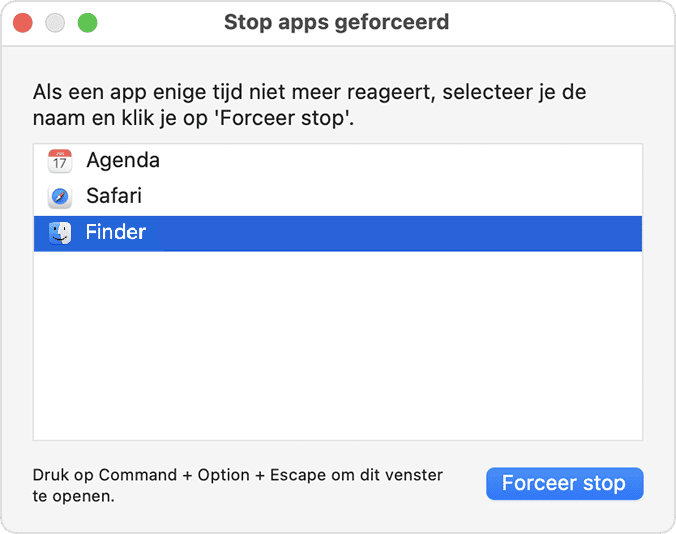Select the Agenda app name
The width and height of the screenshot is (676, 534).
123,160
